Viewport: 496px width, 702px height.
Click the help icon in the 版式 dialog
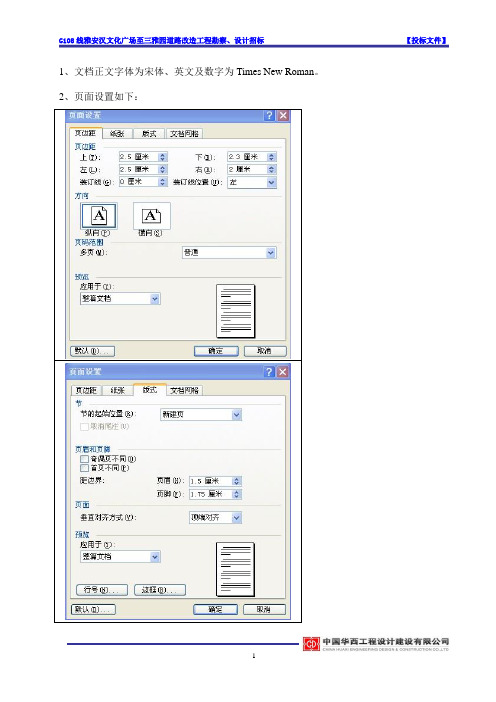point(269,372)
